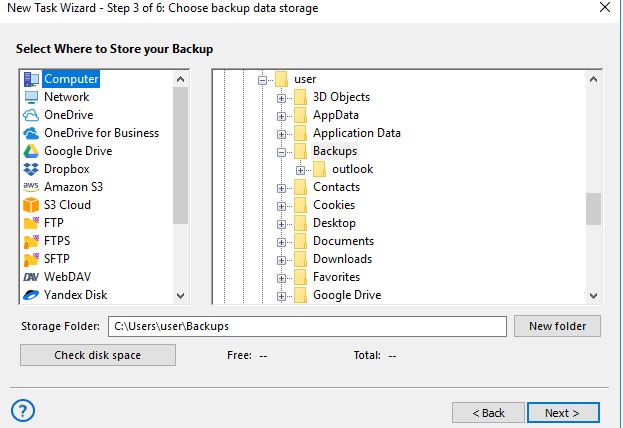Select SFTP in the storage list
The width and height of the screenshot is (623, 428).
coord(58,259)
